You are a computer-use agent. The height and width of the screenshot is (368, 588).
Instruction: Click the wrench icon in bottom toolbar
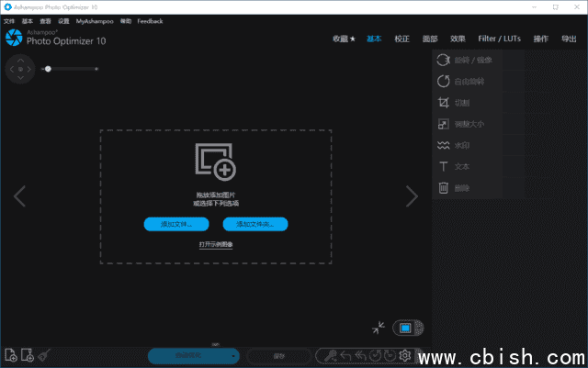point(331,355)
